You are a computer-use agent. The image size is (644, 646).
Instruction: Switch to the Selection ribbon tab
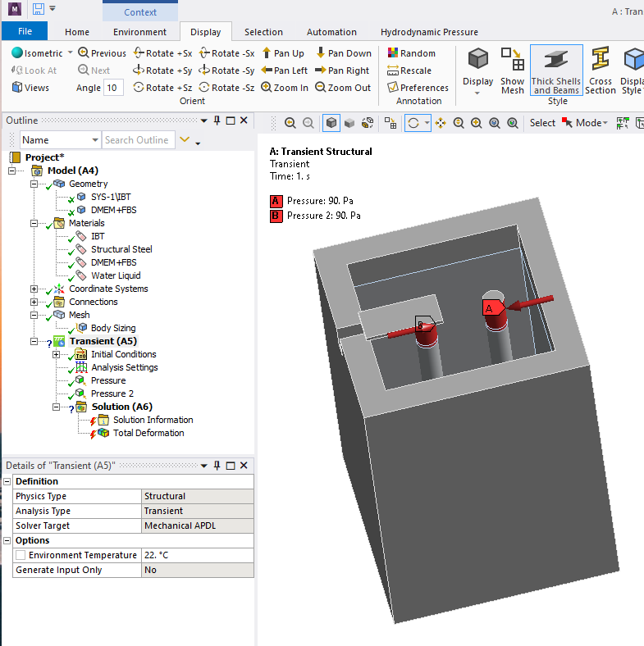click(263, 32)
